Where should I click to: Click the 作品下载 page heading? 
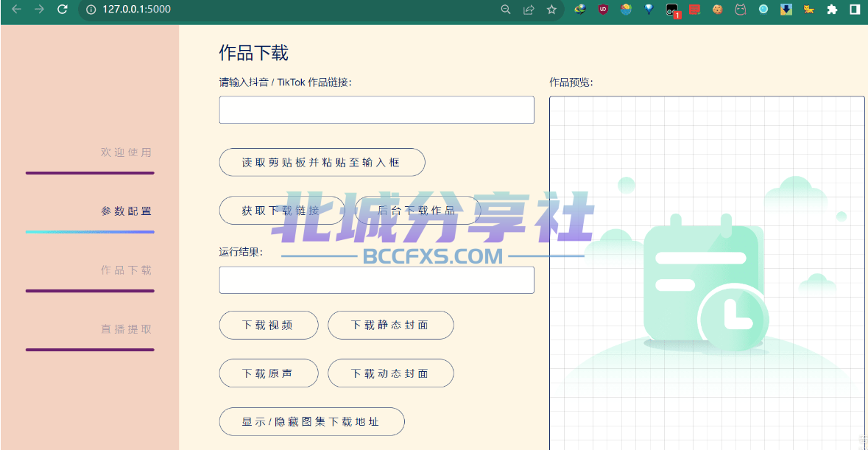tap(253, 53)
